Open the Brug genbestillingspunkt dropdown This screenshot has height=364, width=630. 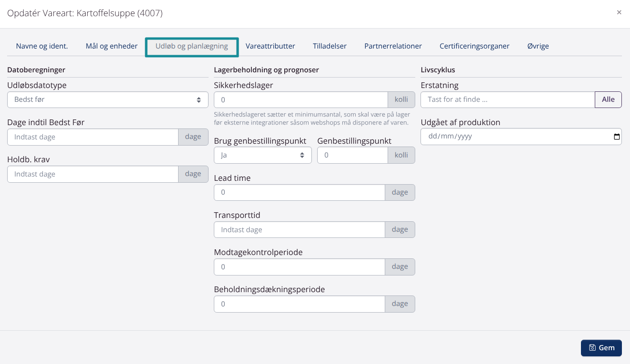tap(263, 155)
